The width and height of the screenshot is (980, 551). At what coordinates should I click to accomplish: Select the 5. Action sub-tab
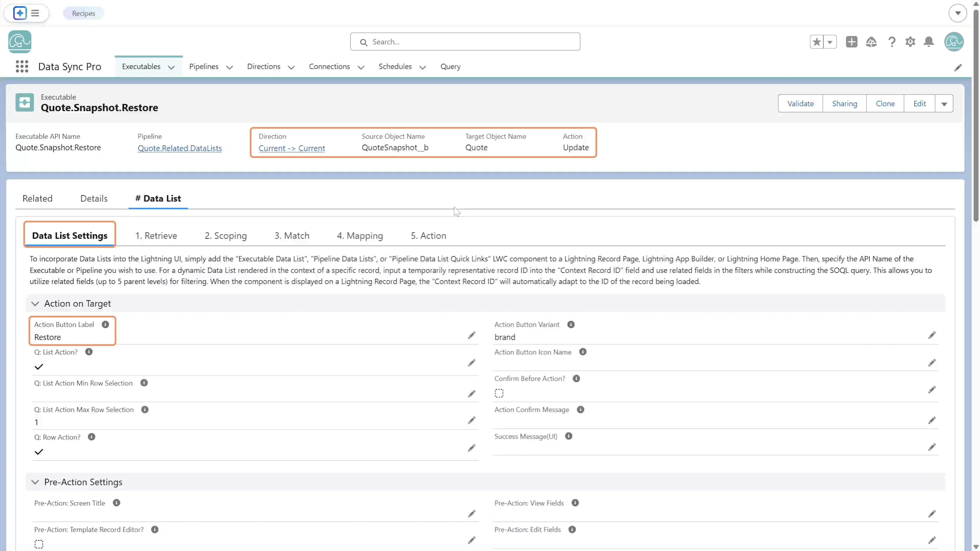pos(428,236)
